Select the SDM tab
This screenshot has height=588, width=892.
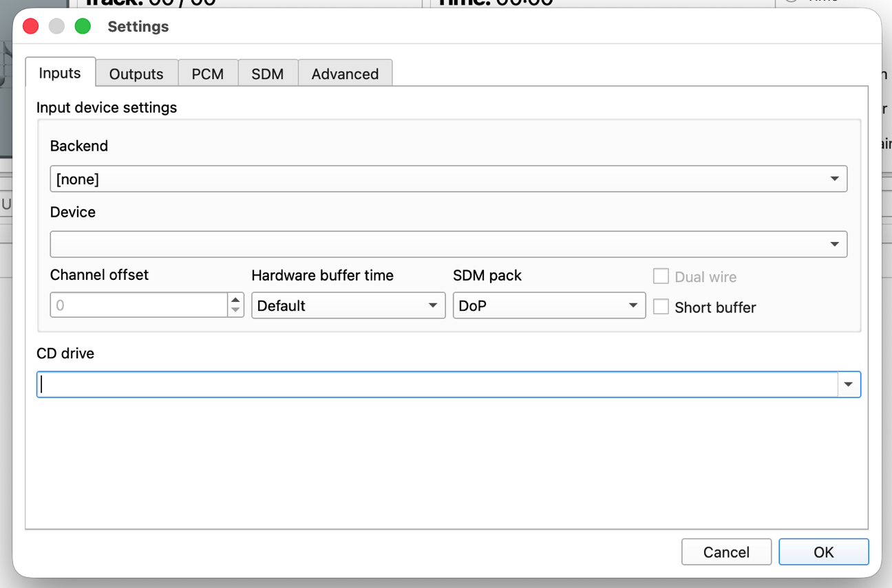(x=267, y=74)
